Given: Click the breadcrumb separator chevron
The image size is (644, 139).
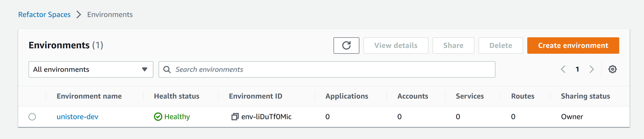Looking at the screenshot, I should click(79, 15).
